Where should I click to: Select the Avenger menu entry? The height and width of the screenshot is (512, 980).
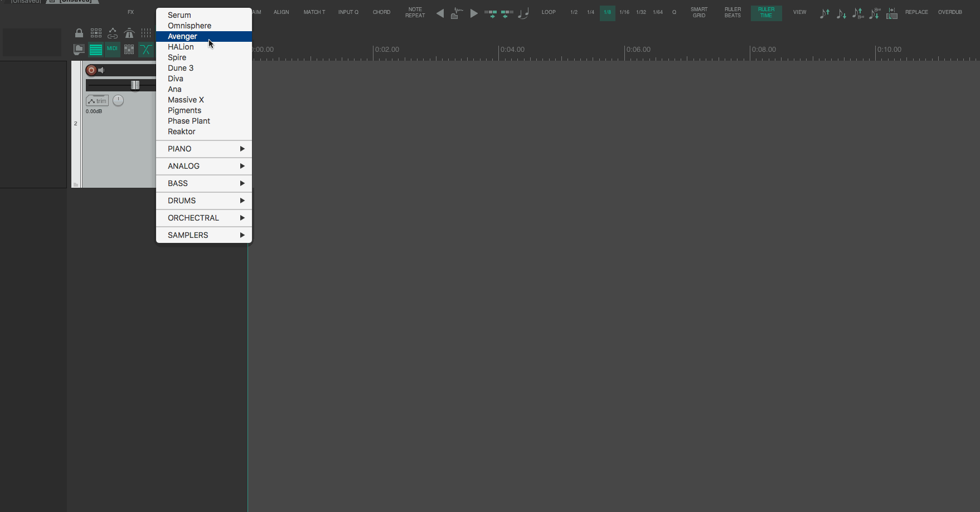204,36
